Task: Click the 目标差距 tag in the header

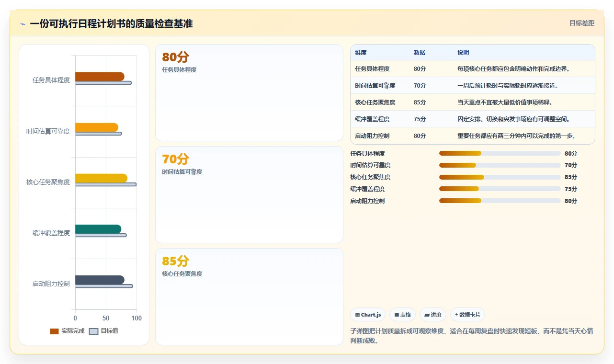Action: pos(582,23)
